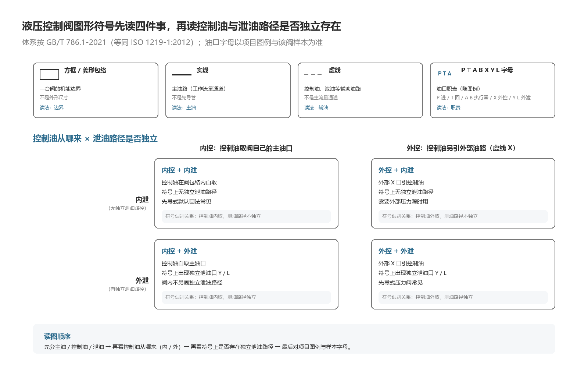Click the blue text "读法：边界"
This screenshot has height=368, width=588.
click(x=52, y=107)
